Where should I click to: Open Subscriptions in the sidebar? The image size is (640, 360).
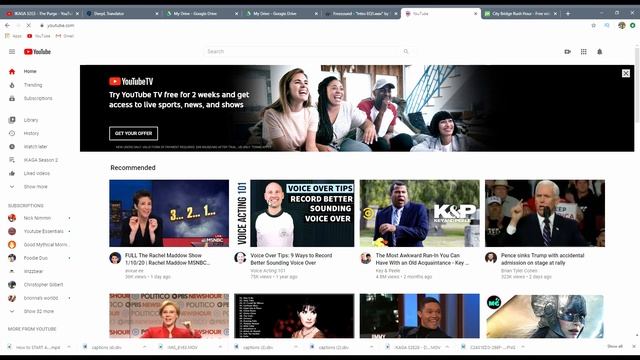(x=39, y=98)
